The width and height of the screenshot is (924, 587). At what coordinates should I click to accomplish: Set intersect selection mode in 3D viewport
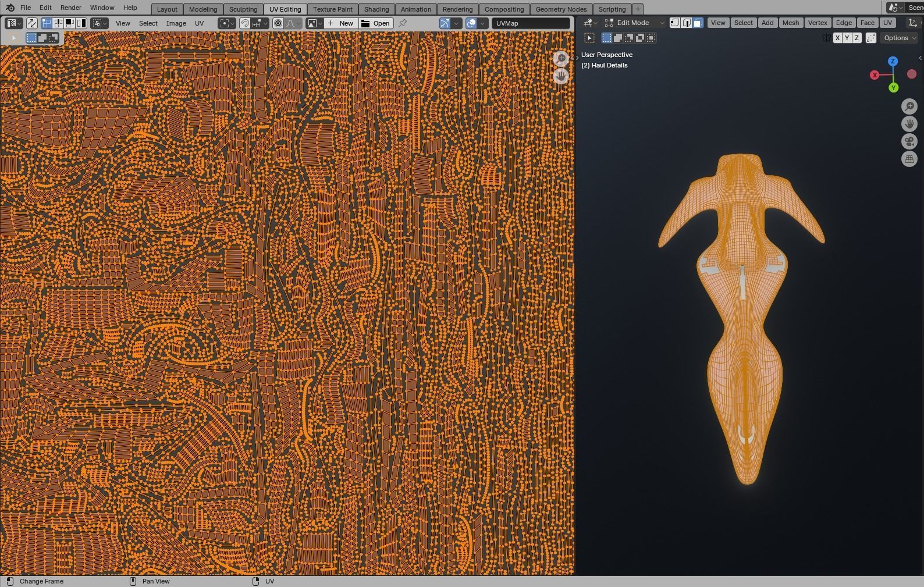tap(651, 38)
